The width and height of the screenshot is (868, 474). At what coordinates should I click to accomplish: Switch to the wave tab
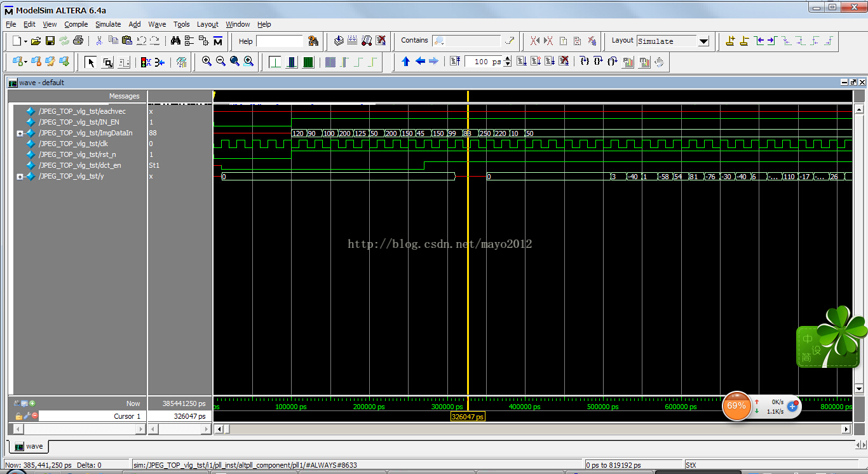(29, 446)
